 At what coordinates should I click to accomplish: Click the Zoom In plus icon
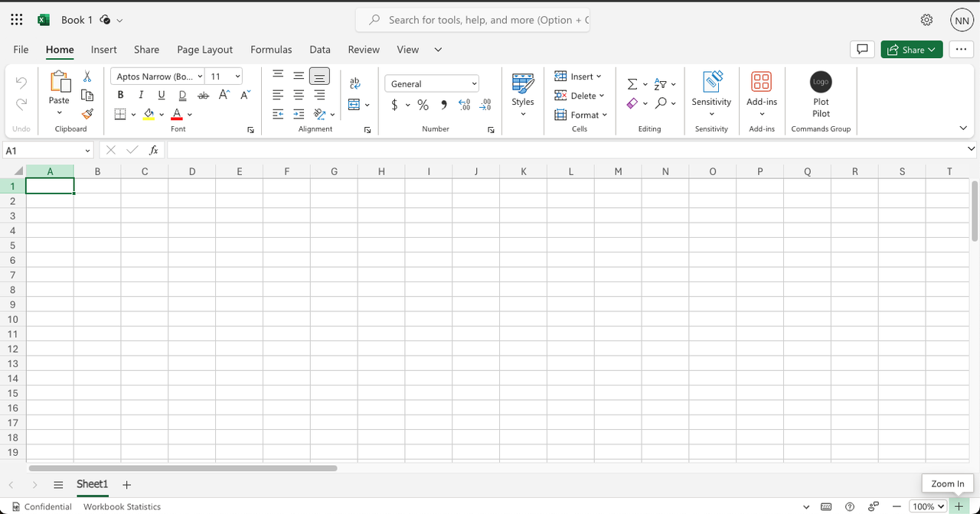coord(959,506)
